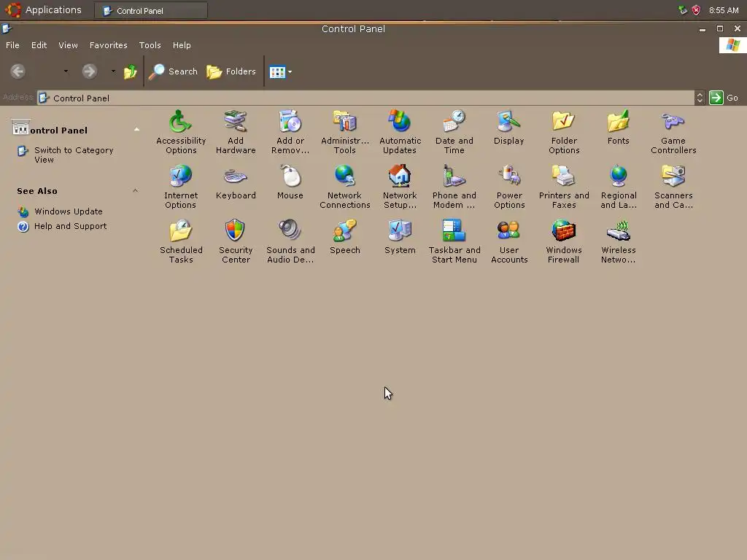
Task: Open the Favorites menu
Action: 109,45
